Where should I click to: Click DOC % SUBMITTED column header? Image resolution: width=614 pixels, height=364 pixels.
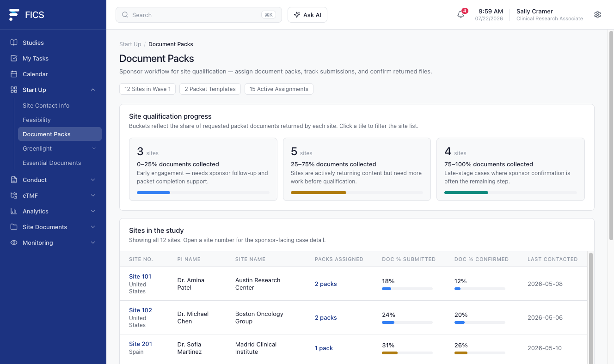coord(409,259)
